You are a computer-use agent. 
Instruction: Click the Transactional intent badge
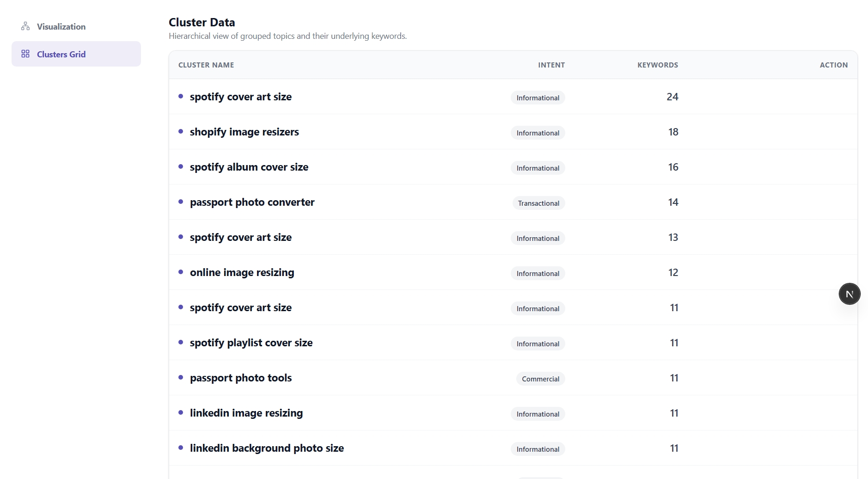coord(538,203)
